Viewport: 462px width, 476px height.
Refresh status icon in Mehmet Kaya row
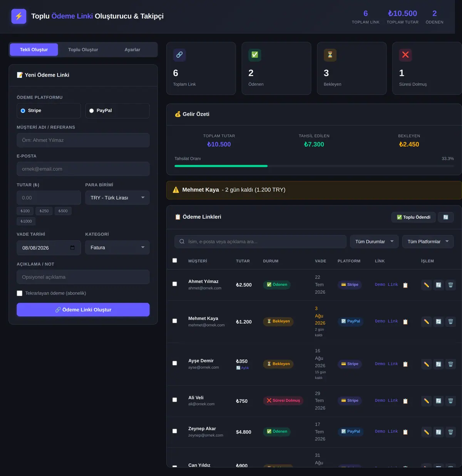click(439, 322)
